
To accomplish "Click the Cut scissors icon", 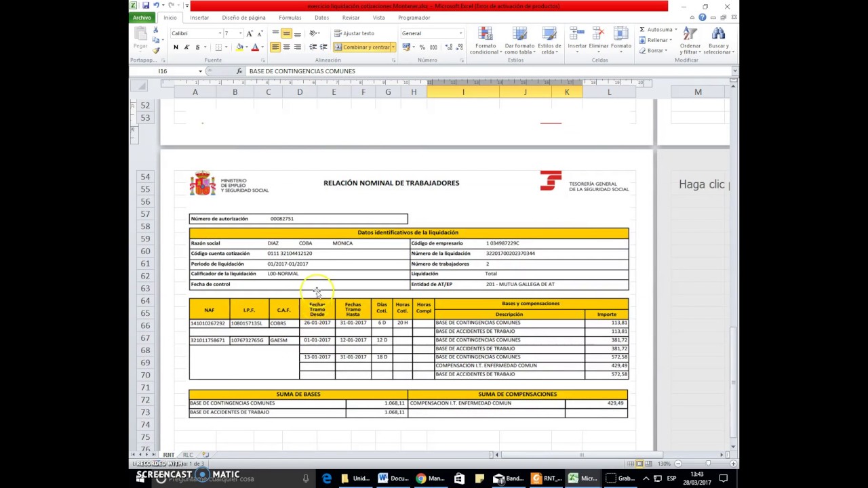I will [155, 30].
